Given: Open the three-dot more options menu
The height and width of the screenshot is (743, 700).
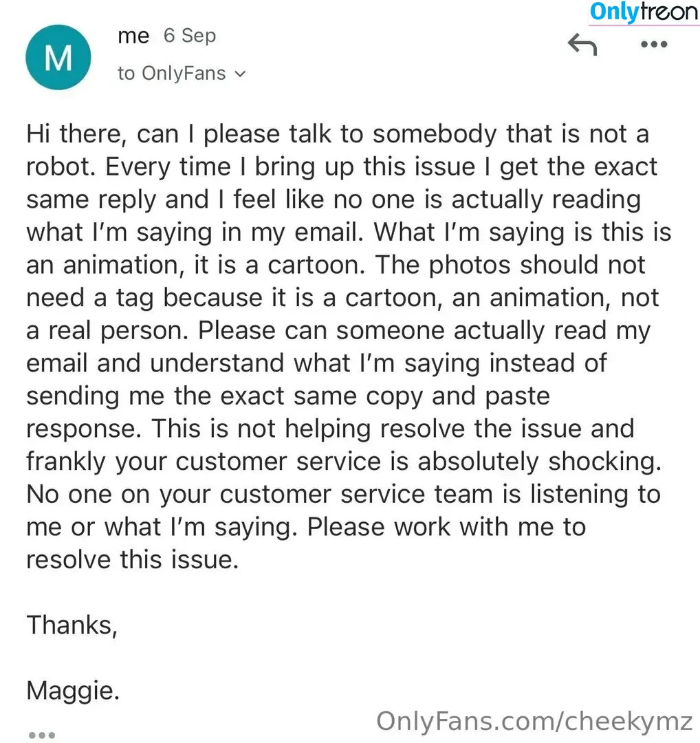Looking at the screenshot, I should (653, 45).
